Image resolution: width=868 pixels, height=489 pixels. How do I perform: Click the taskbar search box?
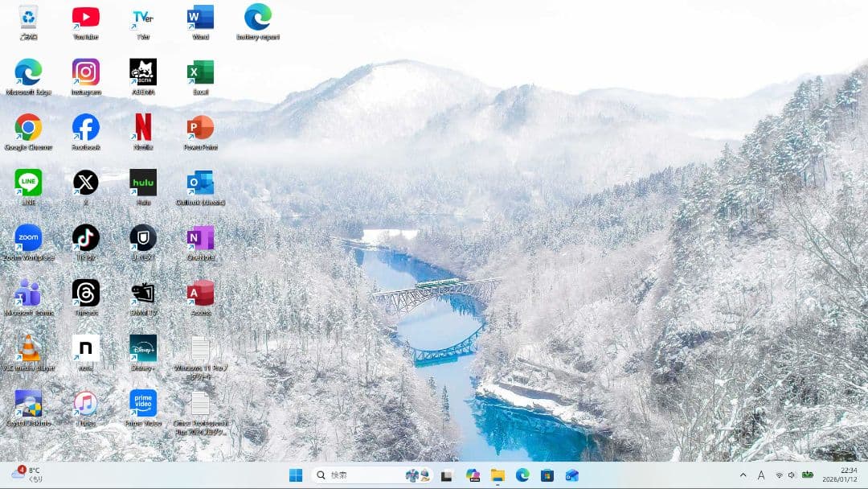point(354,475)
